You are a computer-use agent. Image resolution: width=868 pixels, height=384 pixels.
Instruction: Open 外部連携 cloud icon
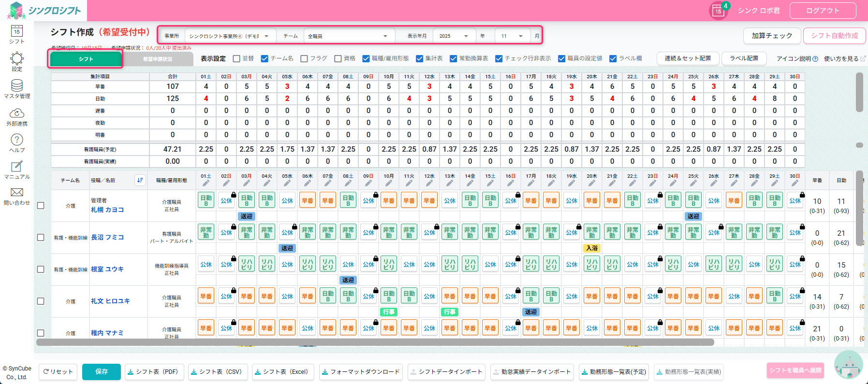pyautogui.click(x=17, y=114)
